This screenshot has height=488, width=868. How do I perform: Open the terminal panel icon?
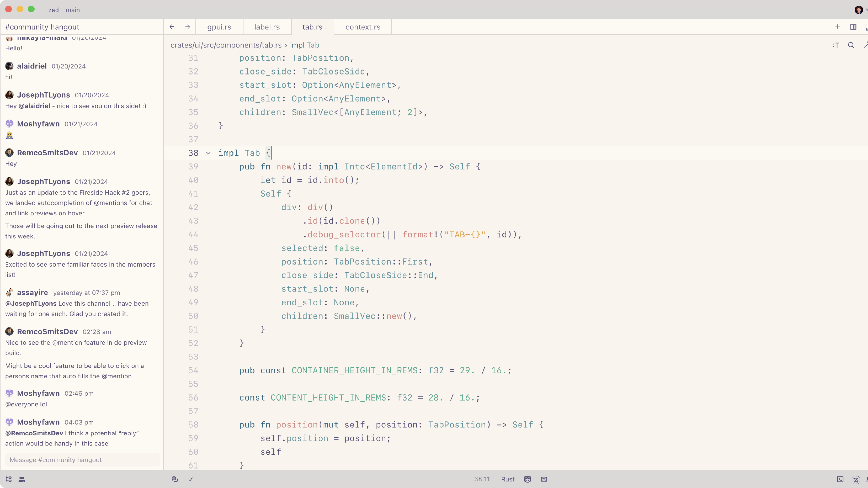click(x=840, y=479)
